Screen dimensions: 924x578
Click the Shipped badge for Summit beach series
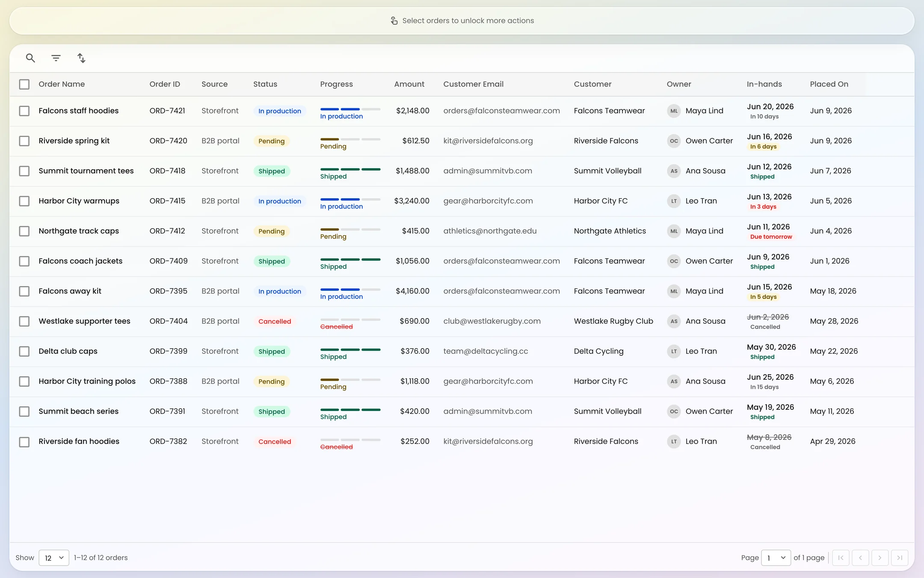[272, 411]
